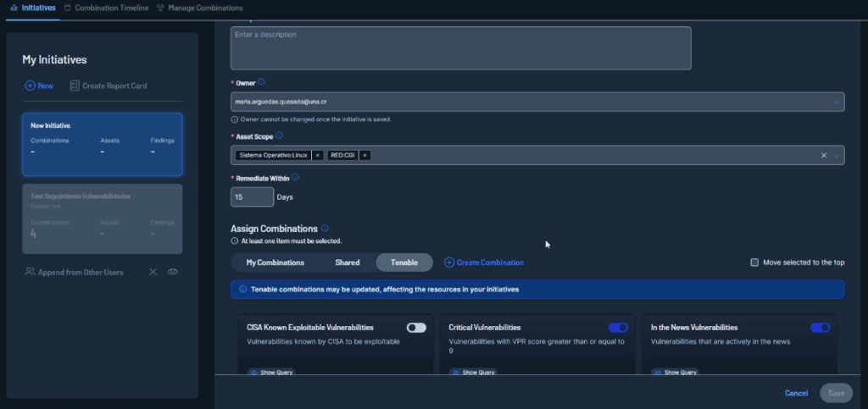Enable CISA Known Exploitable Vulnerabilities toggle
This screenshot has width=868, height=409.
click(416, 328)
